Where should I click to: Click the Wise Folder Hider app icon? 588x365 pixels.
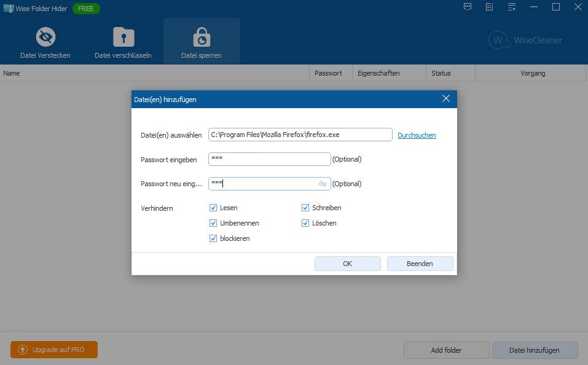[9, 9]
